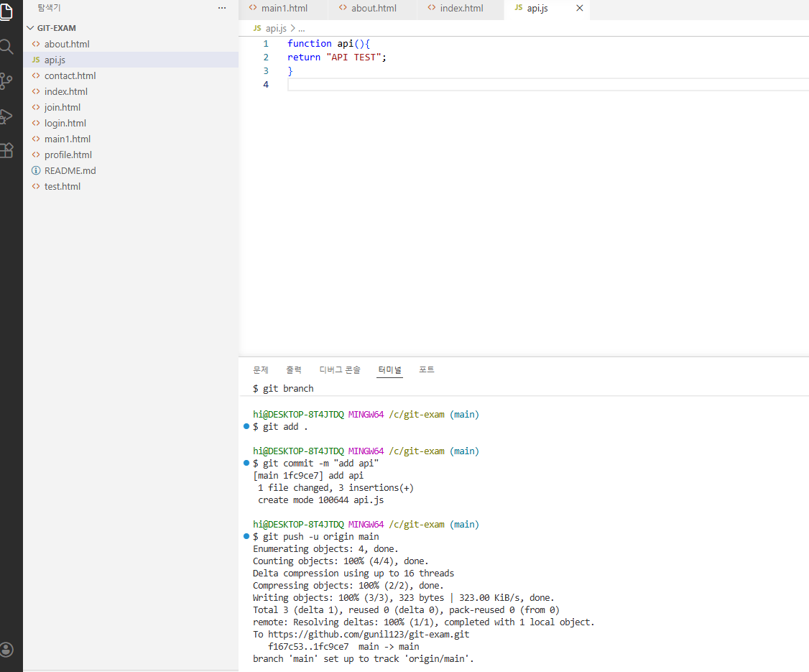Close the api.js editor tab
Viewport: 809px width, 672px height.
tap(579, 8)
